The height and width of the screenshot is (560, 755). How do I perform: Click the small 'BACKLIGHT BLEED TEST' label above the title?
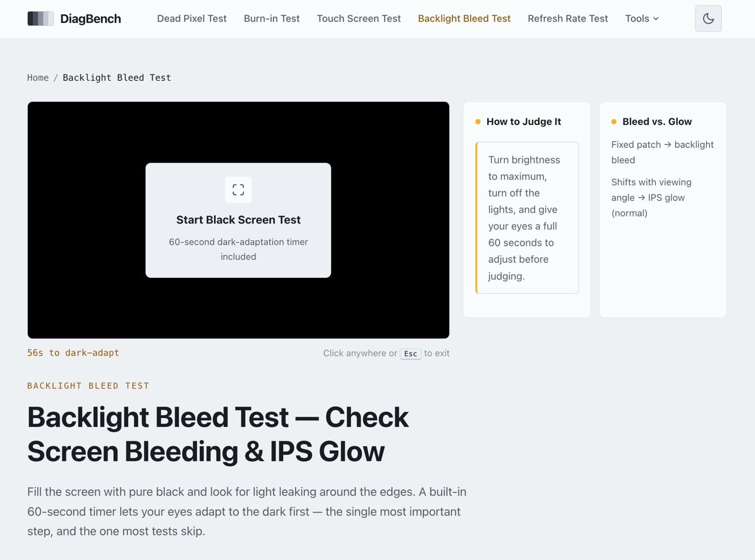88,386
